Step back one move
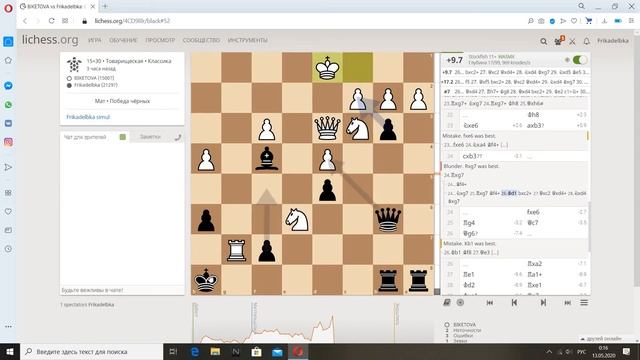 pyautogui.click(x=514, y=302)
